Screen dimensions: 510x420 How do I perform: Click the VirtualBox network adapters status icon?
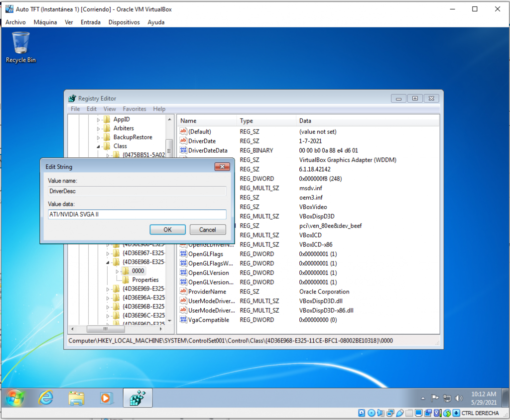[390, 413]
